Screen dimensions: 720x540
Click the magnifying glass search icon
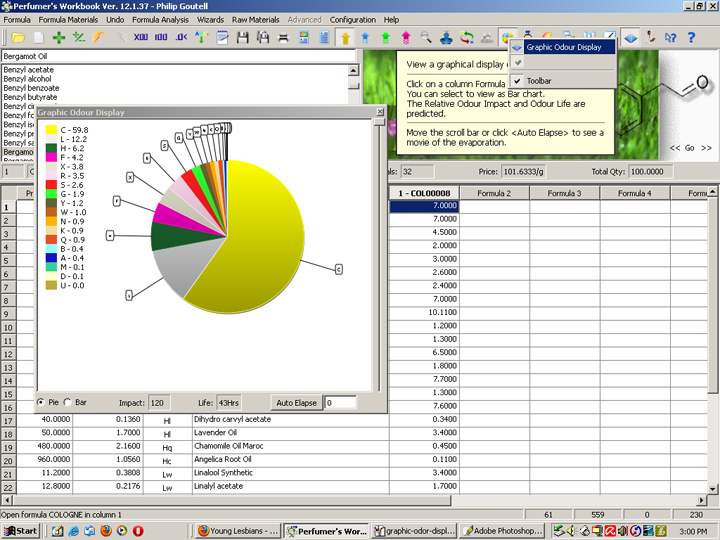[x=426, y=38]
